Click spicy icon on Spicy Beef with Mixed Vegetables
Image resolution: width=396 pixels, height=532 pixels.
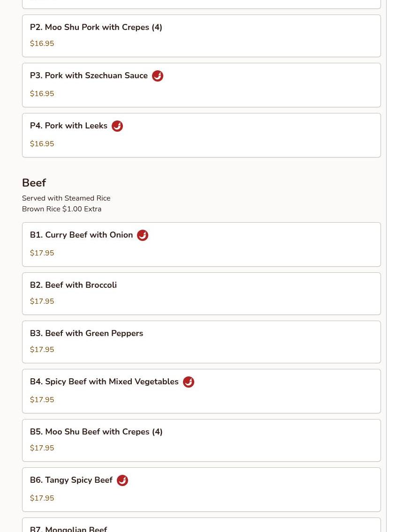[x=189, y=382]
